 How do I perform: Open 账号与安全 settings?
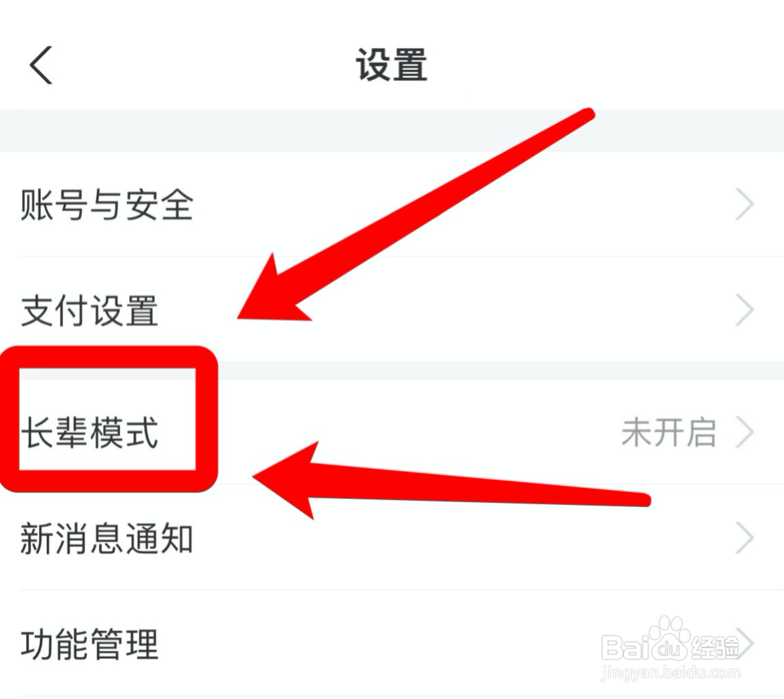(x=392, y=204)
